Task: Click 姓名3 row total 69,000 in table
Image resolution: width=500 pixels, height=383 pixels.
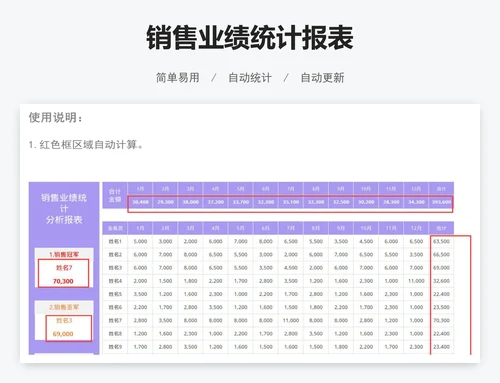Action: pos(441,268)
